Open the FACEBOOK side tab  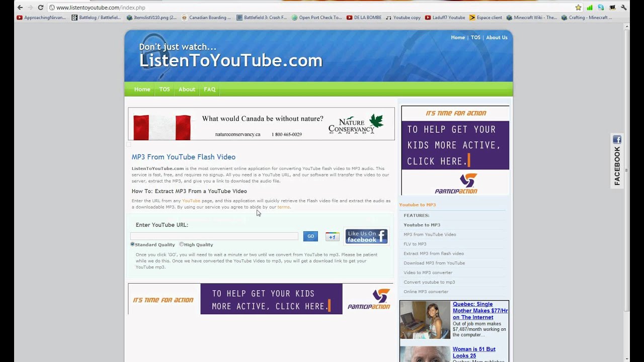(617, 161)
